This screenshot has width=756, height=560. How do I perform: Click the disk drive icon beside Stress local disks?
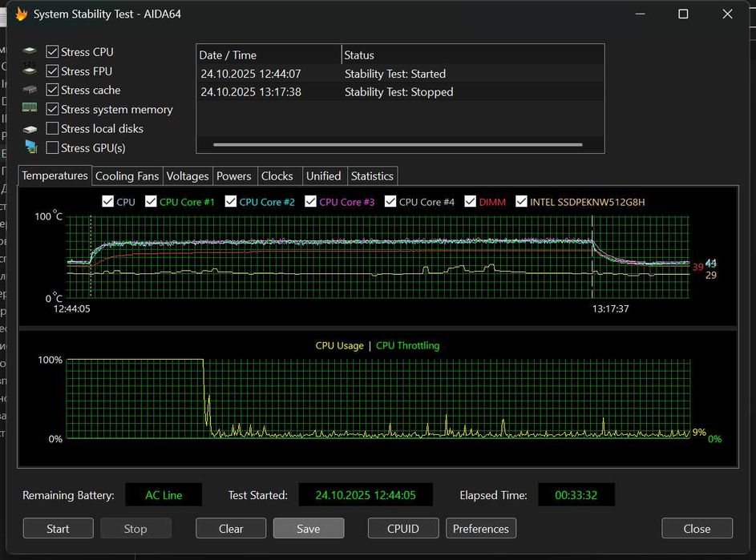point(30,129)
